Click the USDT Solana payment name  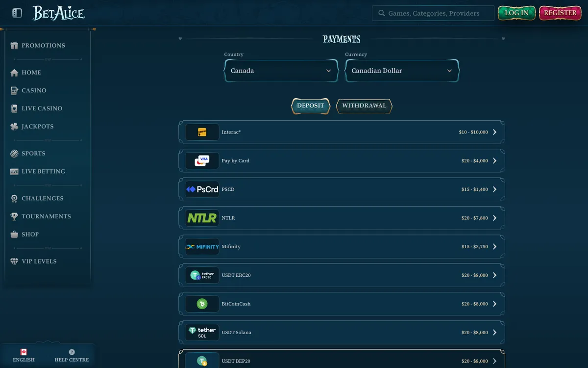tap(237, 333)
